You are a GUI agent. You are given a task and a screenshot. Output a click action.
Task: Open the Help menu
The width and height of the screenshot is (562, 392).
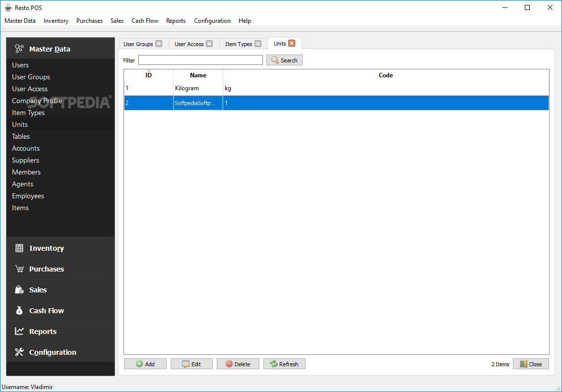pos(245,21)
